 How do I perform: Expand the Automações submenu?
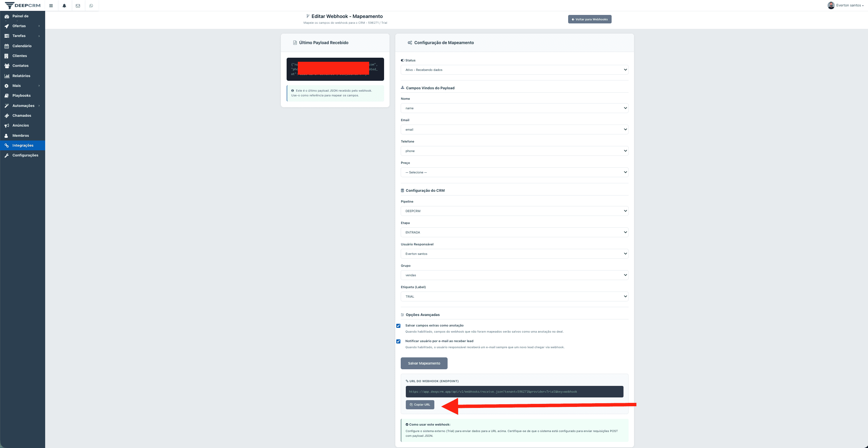[23, 106]
